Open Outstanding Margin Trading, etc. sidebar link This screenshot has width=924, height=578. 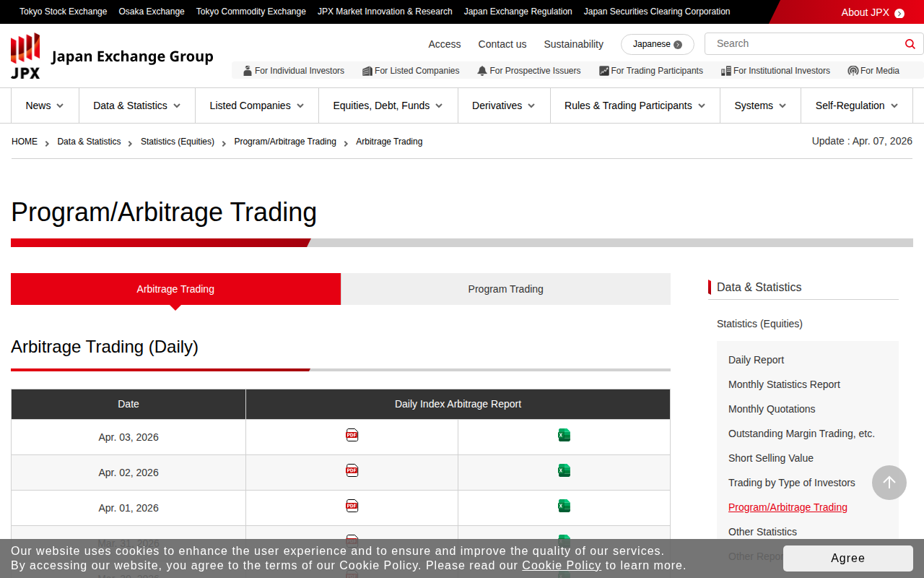(x=801, y=433)
